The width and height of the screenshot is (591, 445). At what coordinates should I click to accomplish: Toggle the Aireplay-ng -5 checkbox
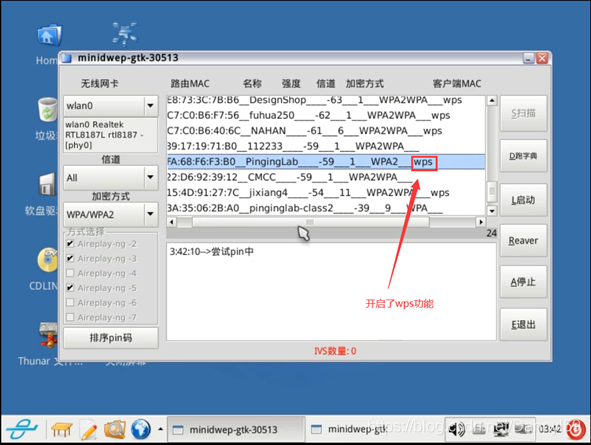tap(70, 288)
